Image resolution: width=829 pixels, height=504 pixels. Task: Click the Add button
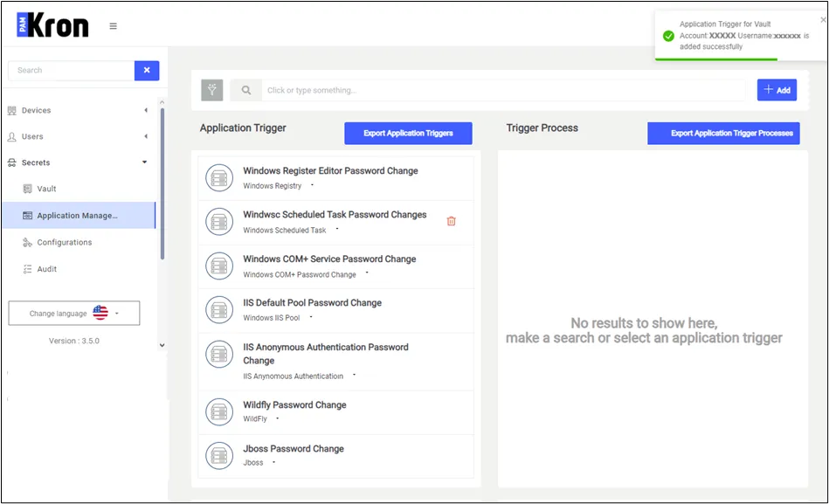click(777, 90)
